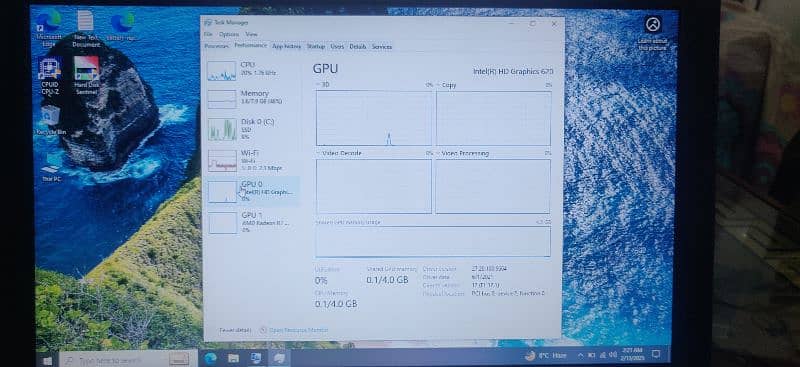800x367 pixels.
Task: Open the Windows Start button
Action: pos(47,360)
